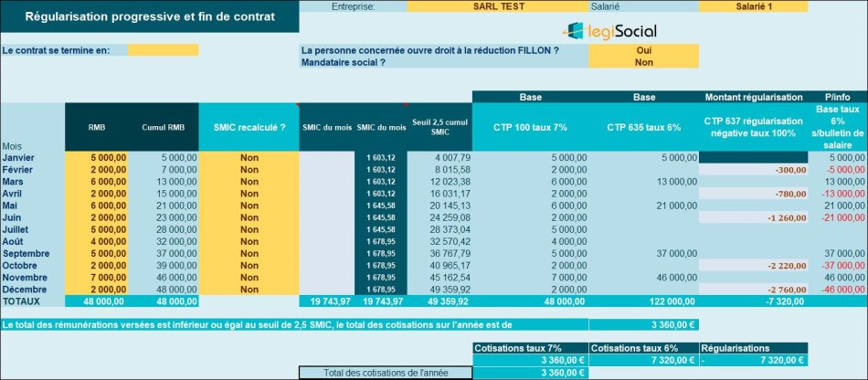Screen dimensions: 868x380
Task: Toggle SMIC recalculé for Juin row
Action: click(x=249, y=217)
